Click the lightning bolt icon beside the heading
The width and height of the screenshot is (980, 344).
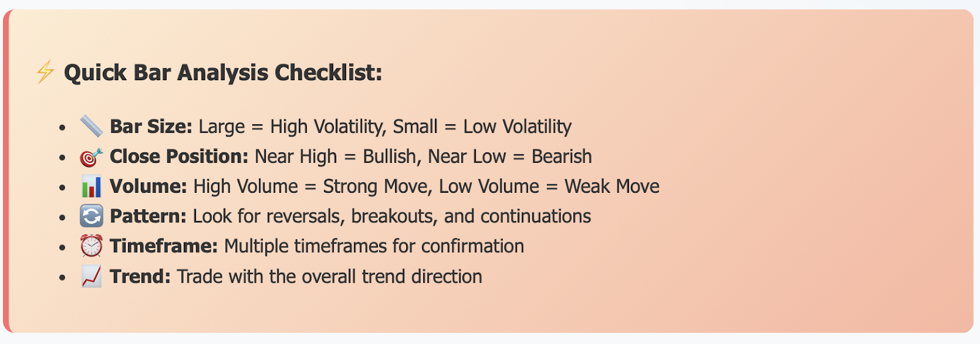coord(45,72)
